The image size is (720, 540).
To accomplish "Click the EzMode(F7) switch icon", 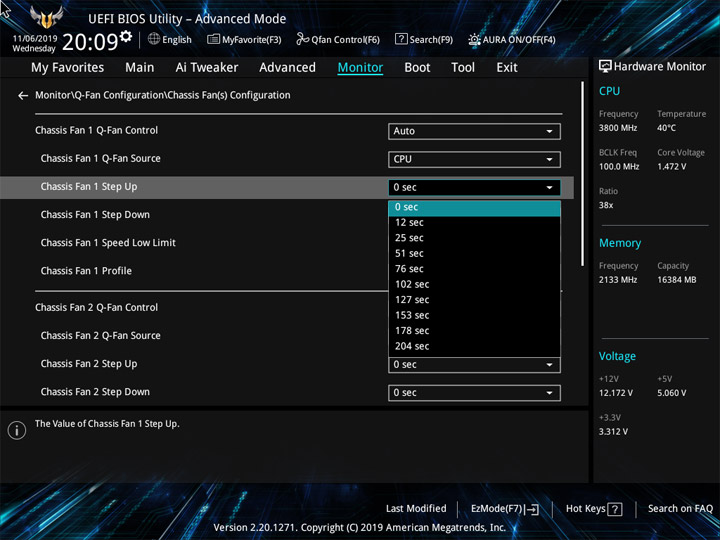I will (x=533, y=509).
